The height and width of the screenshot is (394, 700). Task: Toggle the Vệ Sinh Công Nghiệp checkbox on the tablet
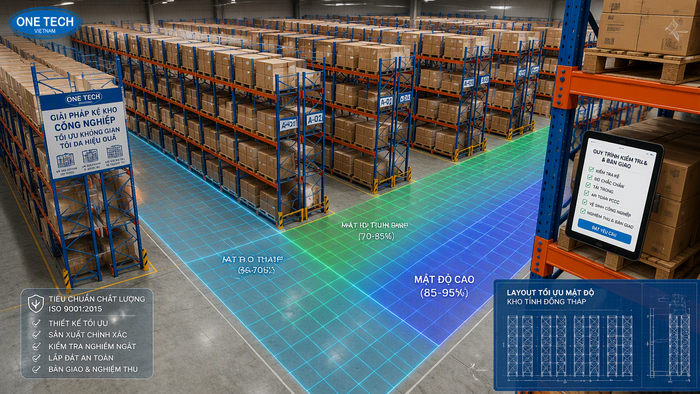[585, 202]
